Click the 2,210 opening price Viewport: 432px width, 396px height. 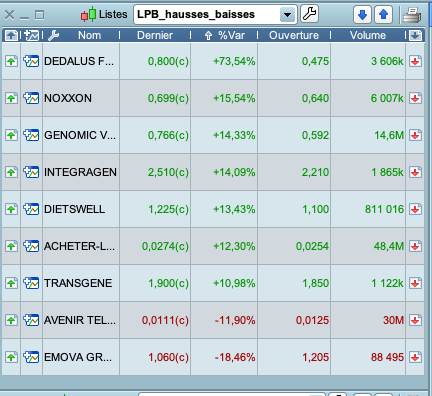click(x=315, y=172)
